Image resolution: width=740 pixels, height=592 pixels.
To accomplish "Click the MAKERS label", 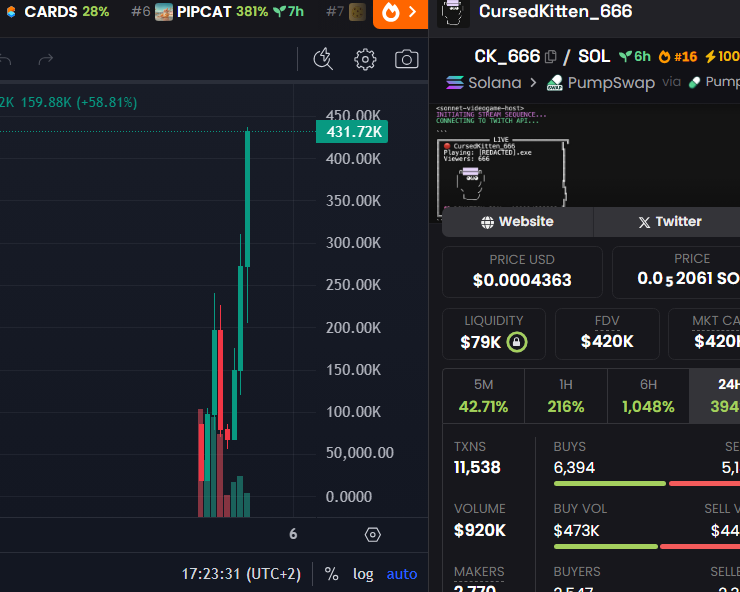I will click(x=479, y=572).
